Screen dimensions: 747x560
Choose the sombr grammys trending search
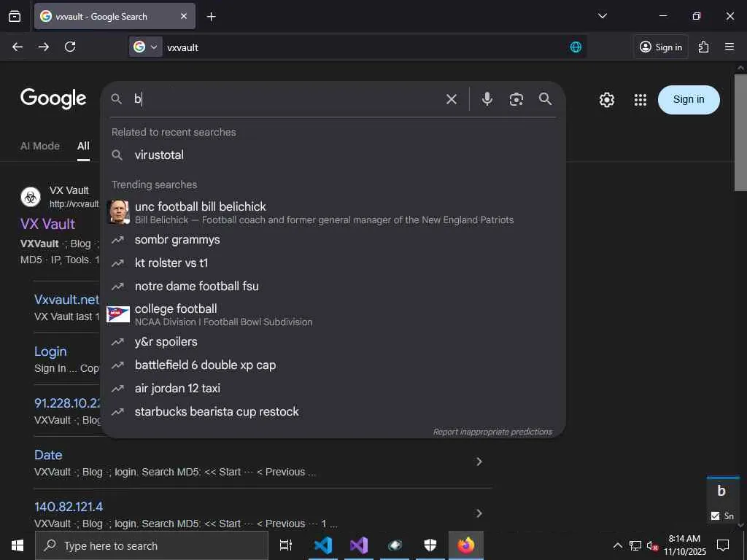pos(333,239)
